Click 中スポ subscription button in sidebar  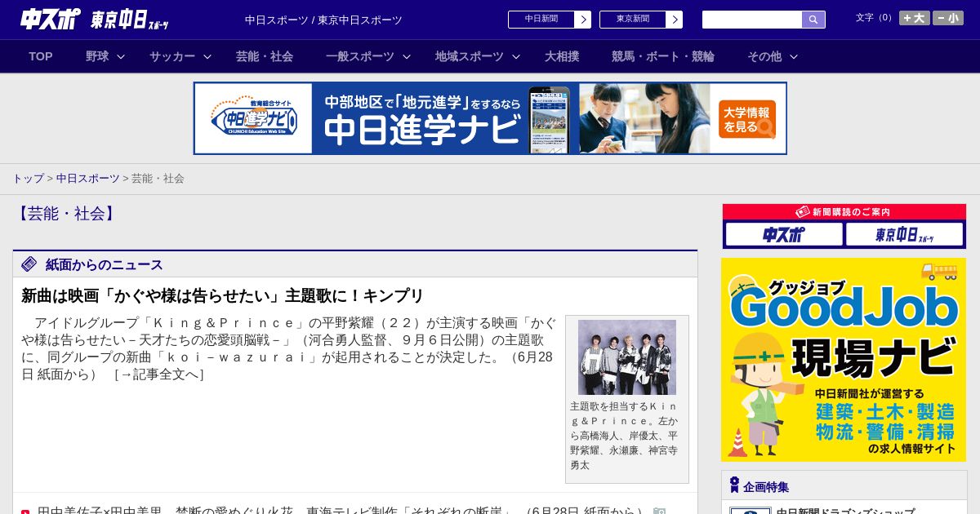click(784, 234)
